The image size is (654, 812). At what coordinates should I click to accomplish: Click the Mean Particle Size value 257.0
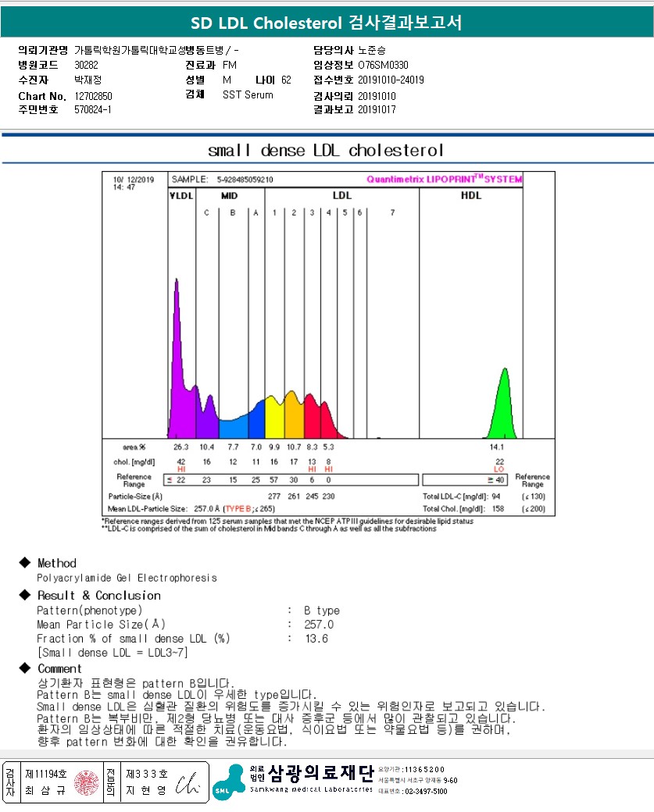coord(319,625)
